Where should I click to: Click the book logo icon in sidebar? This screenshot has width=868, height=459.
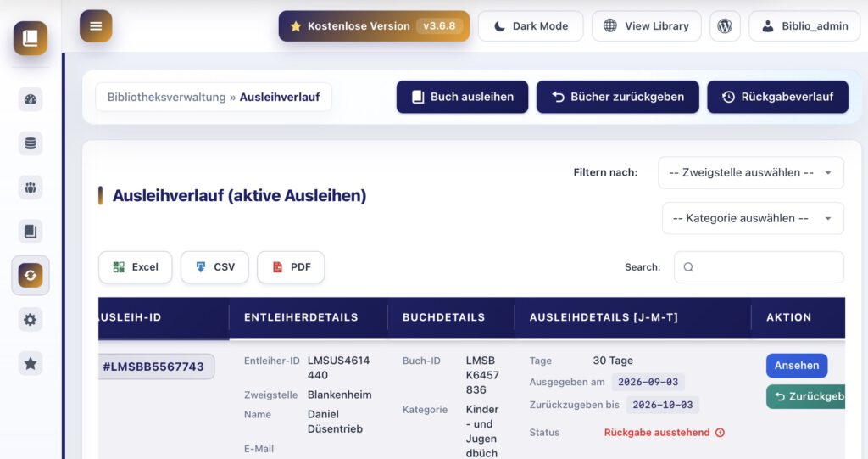coord(31,38)
